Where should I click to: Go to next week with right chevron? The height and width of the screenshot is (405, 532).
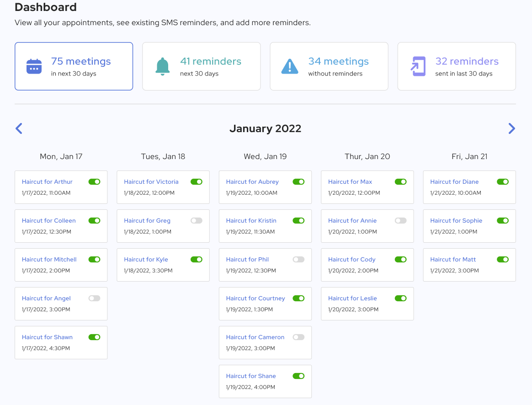[511, 128]
